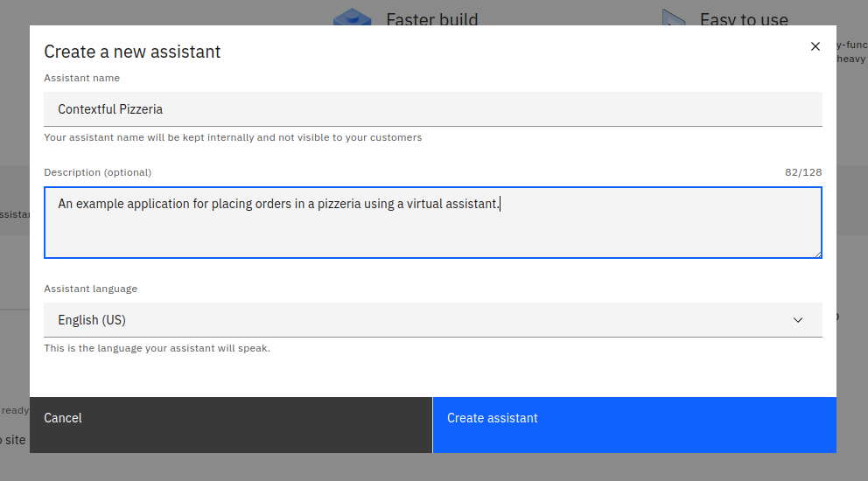Viewport: 868px width, 481px height.
Task: Click the play icon beside Easy to use
Action: [x=674, y=17]
